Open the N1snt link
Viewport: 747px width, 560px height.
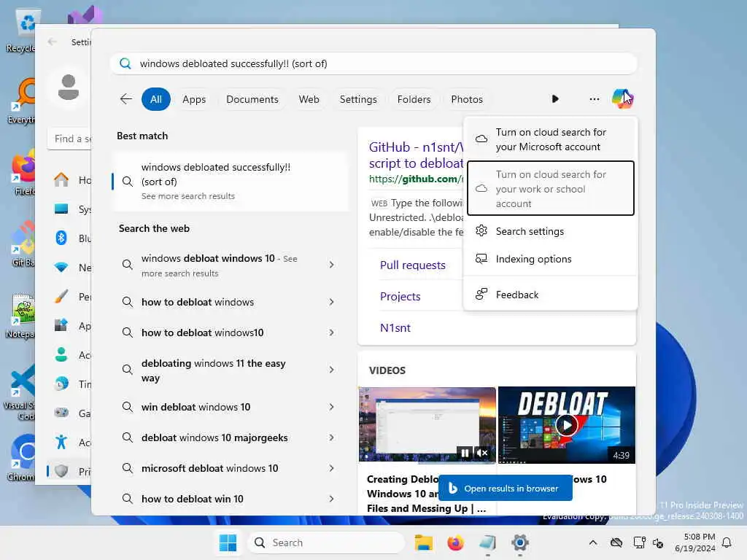pyautogui.click(x=395, y=327)
